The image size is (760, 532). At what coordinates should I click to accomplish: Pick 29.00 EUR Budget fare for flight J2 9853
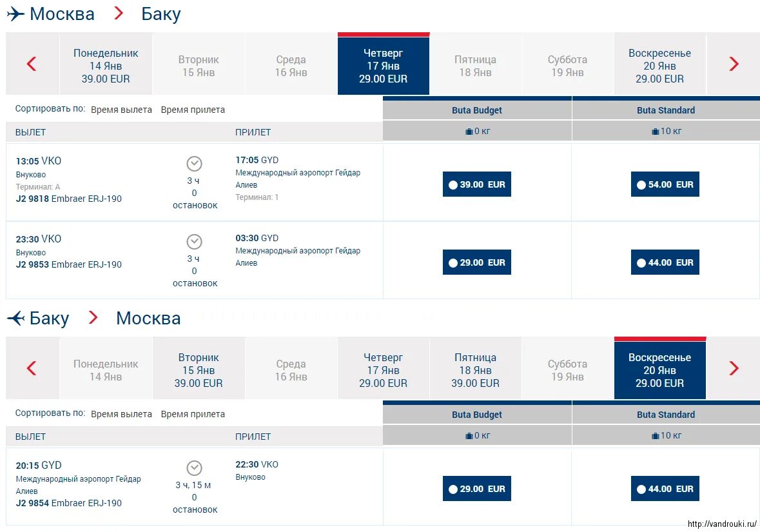477,262
